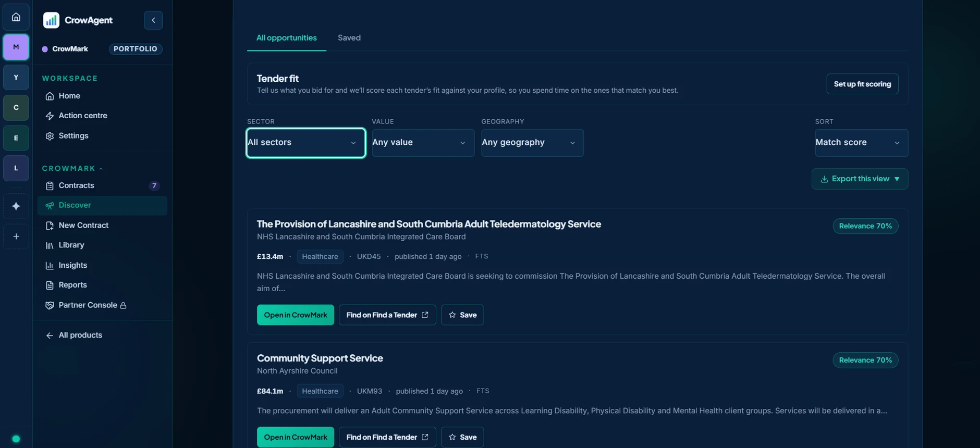Click the plus icon in the left rail

tap(16, 237)
